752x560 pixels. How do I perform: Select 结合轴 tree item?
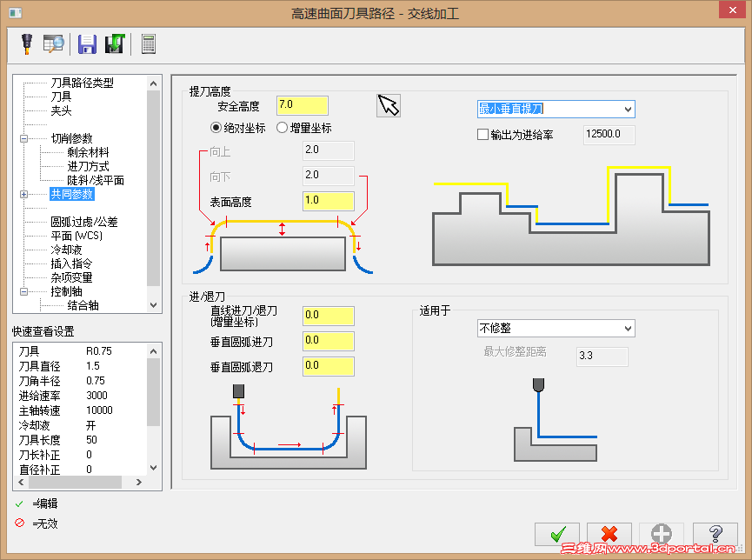(x=83, y=306)
